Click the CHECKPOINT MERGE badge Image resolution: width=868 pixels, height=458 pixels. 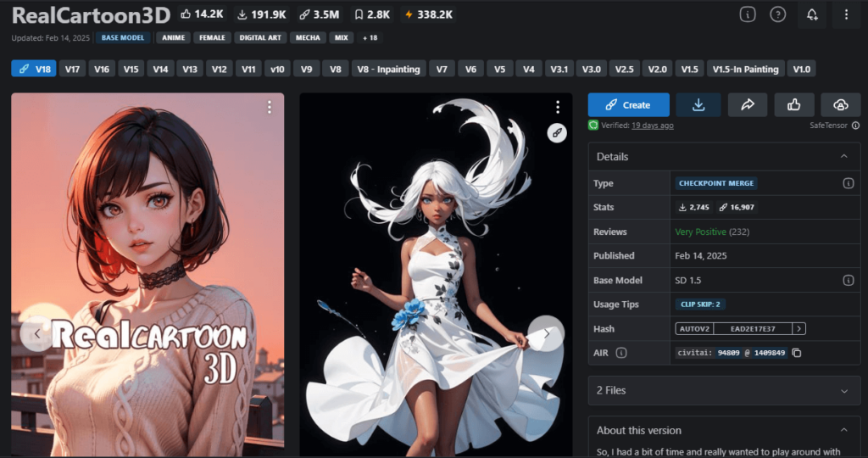point(716,183)
